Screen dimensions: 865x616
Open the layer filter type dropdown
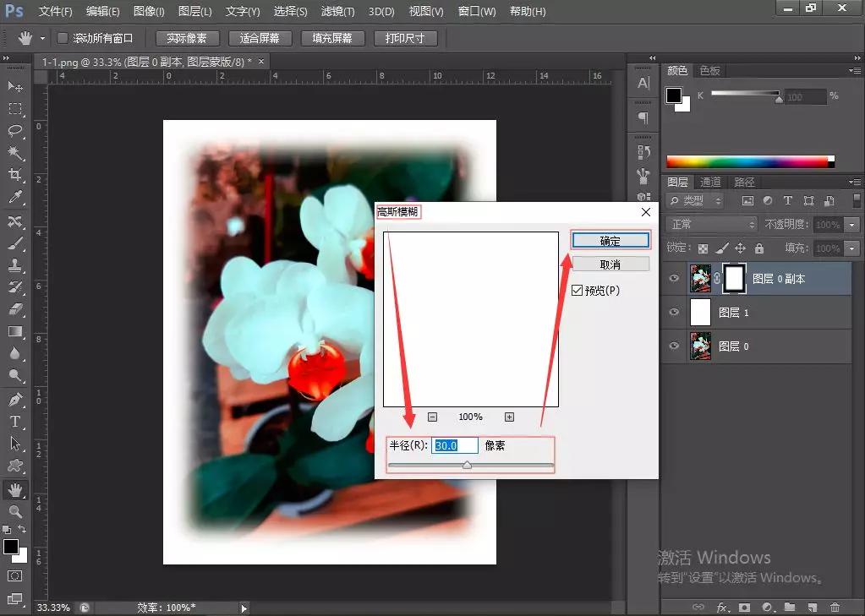pos(693,200)
